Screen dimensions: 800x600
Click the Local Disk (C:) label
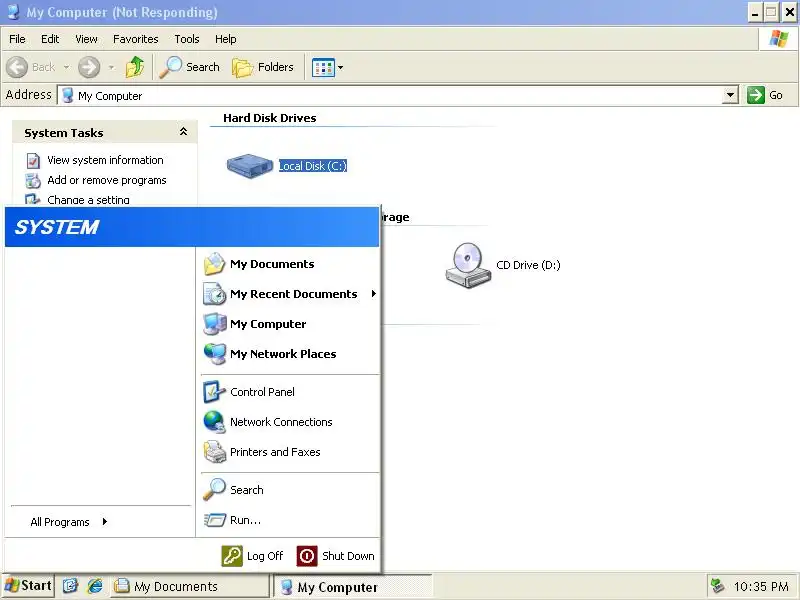(313, 166)
